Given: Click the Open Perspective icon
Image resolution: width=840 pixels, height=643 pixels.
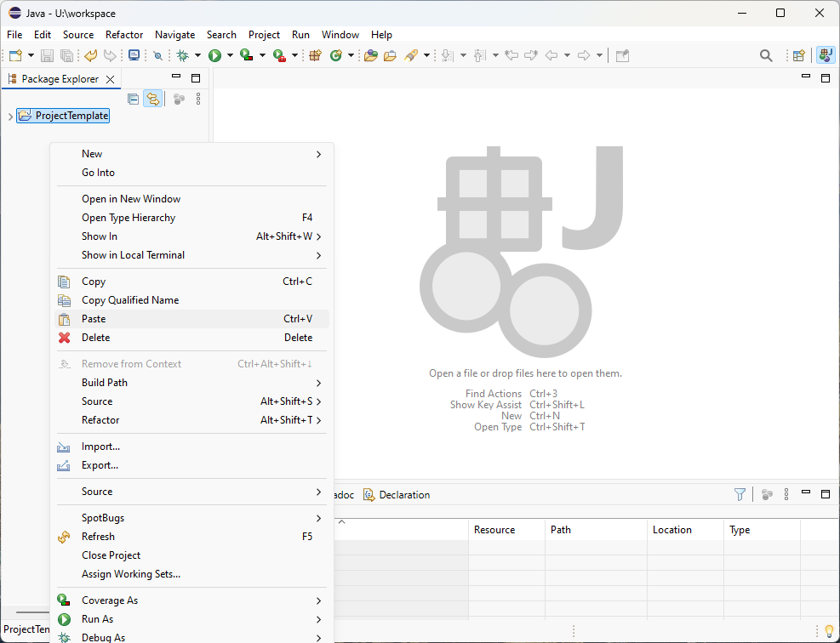Looking at the screenshot, I should pos(798,55).
